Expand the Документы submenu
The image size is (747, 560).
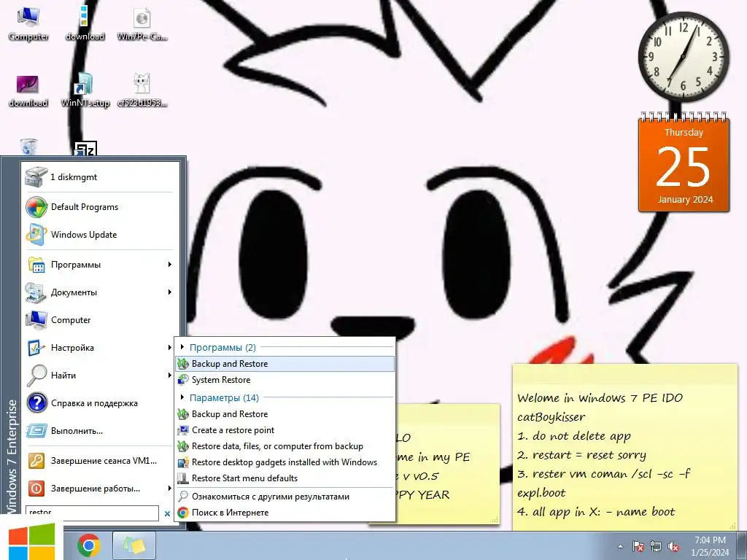[x=99, y=292]
